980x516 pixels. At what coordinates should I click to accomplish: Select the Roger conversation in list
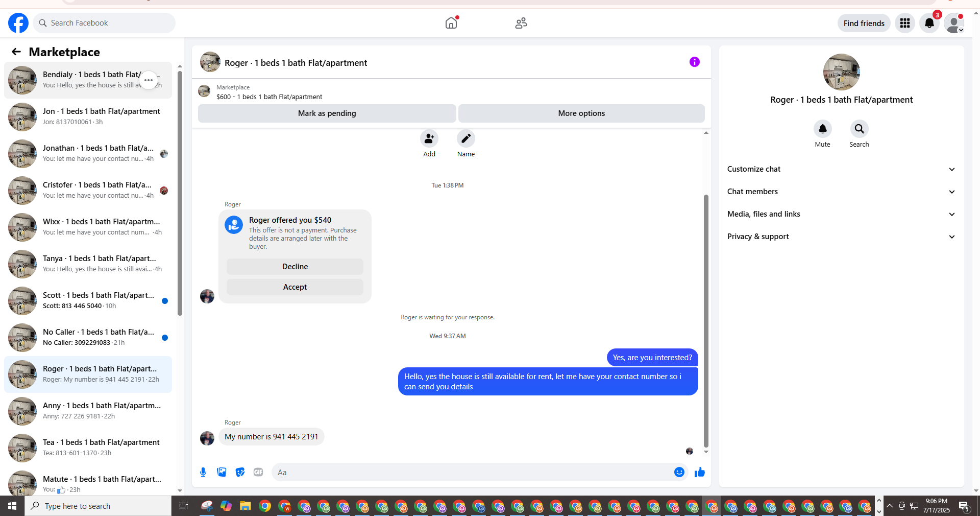pos(88,374)
